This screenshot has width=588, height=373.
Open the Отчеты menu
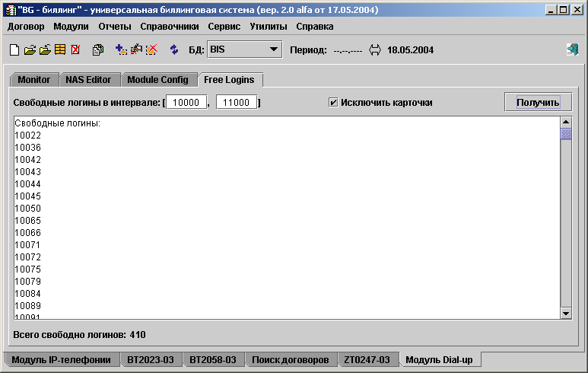pos(115,26)
